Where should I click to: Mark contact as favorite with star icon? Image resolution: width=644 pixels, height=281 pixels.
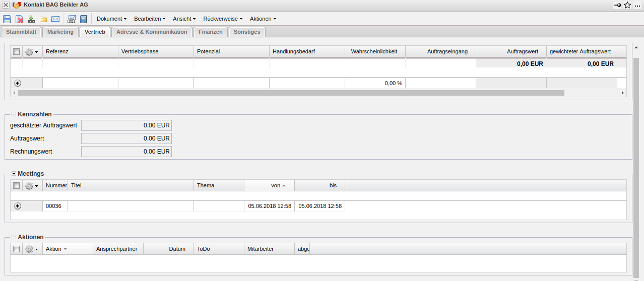point(627,5)
